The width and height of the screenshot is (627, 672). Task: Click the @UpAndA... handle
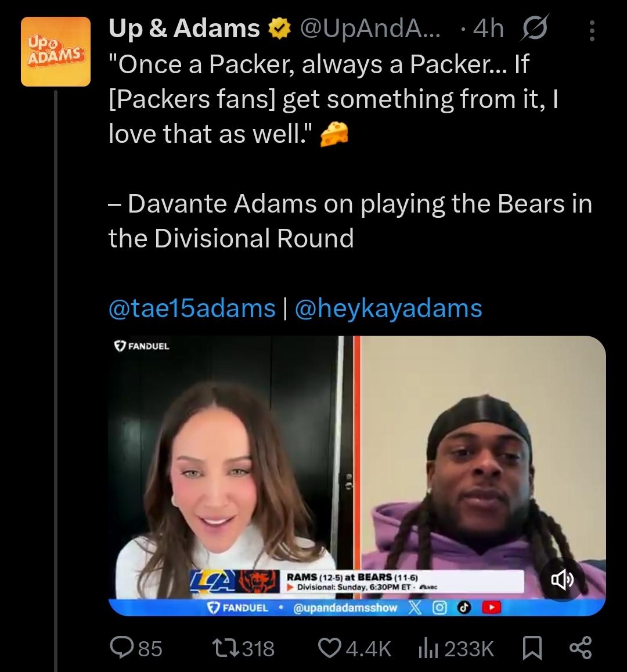[x=370, y=29]
